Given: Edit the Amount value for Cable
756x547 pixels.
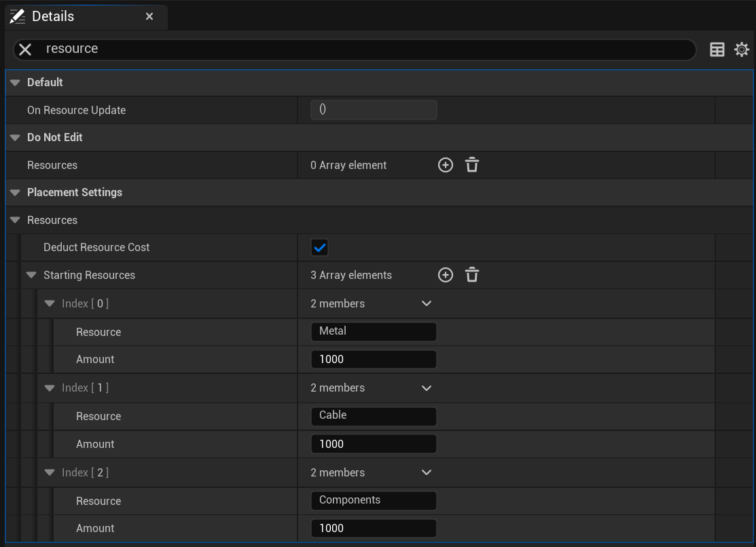Looking at the screenshot, I should click(373, 444).
